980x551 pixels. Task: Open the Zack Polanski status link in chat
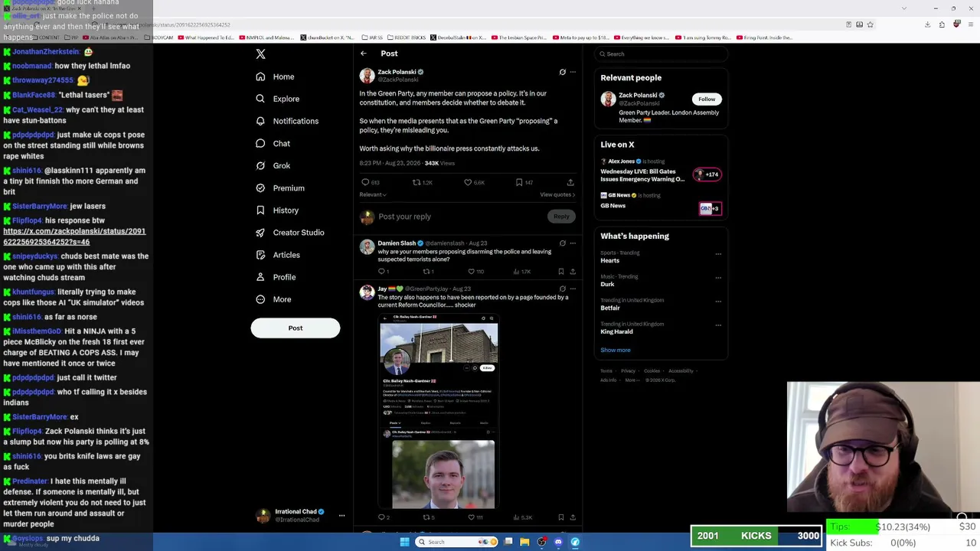(x=74, y=236)
